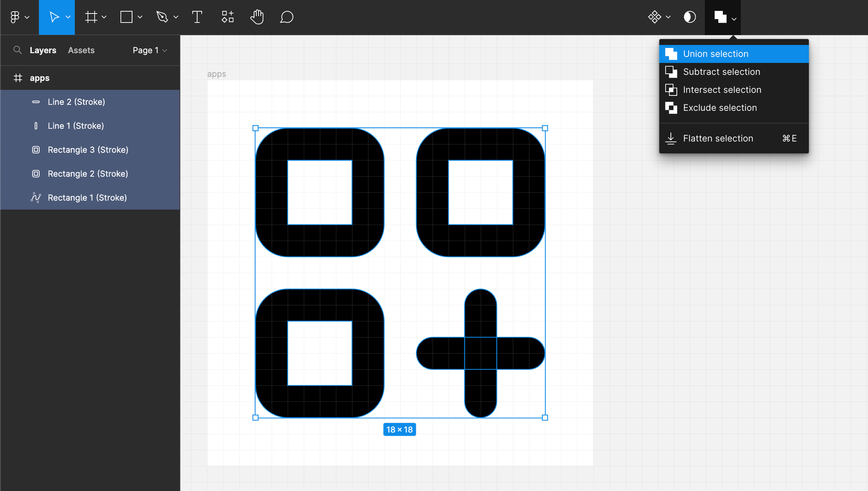The image size is (868, 491).
Task: Select the Line 2 (Stroke) layer
Action: click(x=76, y=102)
